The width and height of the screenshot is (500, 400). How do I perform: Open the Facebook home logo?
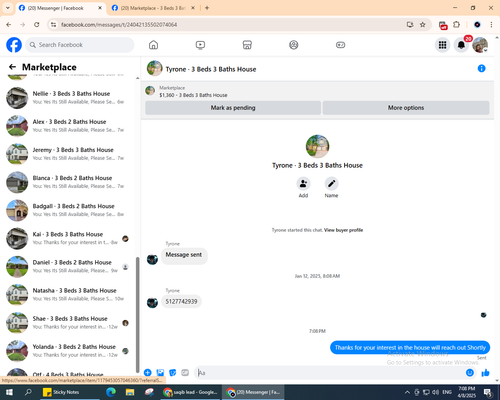pyautogui.click(x=14, y=45)
